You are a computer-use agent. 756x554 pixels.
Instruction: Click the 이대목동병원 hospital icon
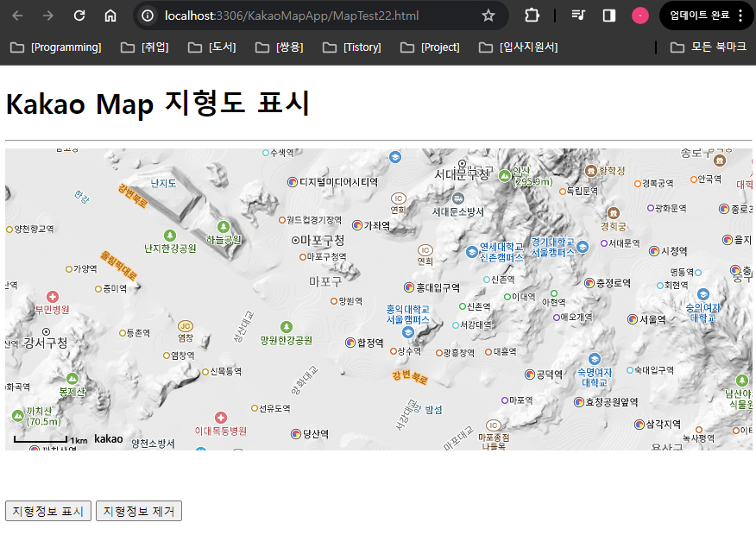pos(221,418)
